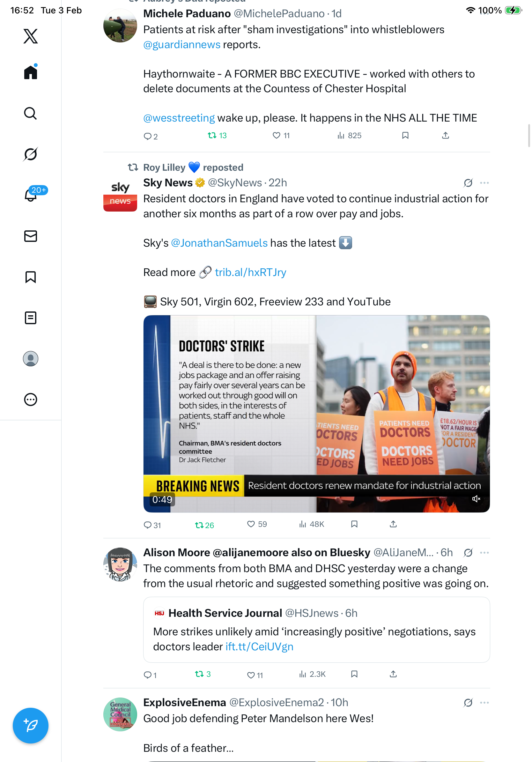
Task: Compose a new post with floating button
Action: pyautogui.click(x=31, y=726)
